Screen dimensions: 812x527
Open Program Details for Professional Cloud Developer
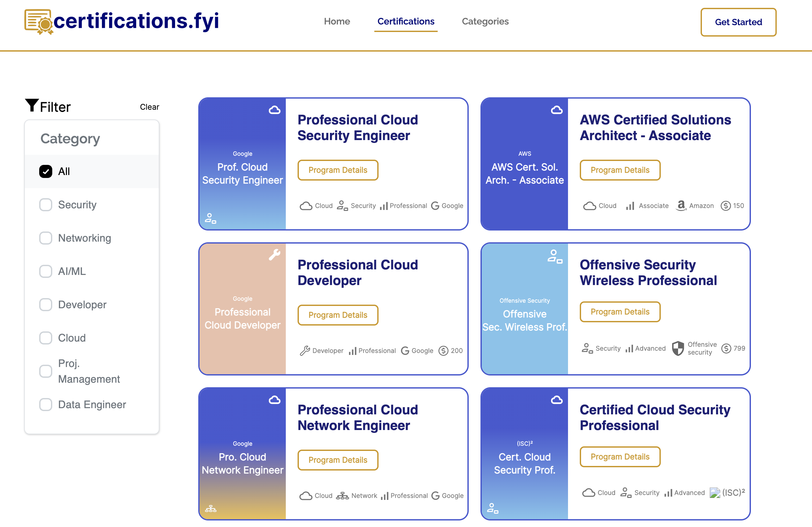tap(338, 315)
